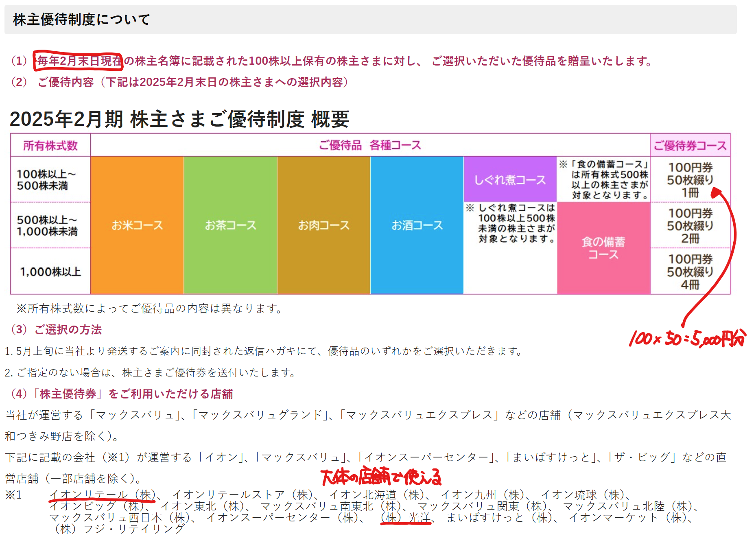Click the ご優待品 各種コース header
Viewport: 756px width, 534px height.
coord(370,145)
